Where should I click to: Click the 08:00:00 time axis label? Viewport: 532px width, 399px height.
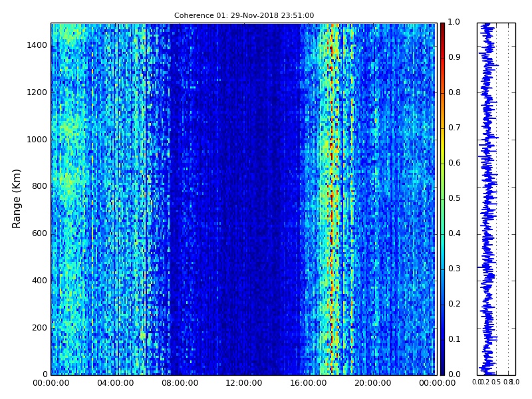(180, 383)
